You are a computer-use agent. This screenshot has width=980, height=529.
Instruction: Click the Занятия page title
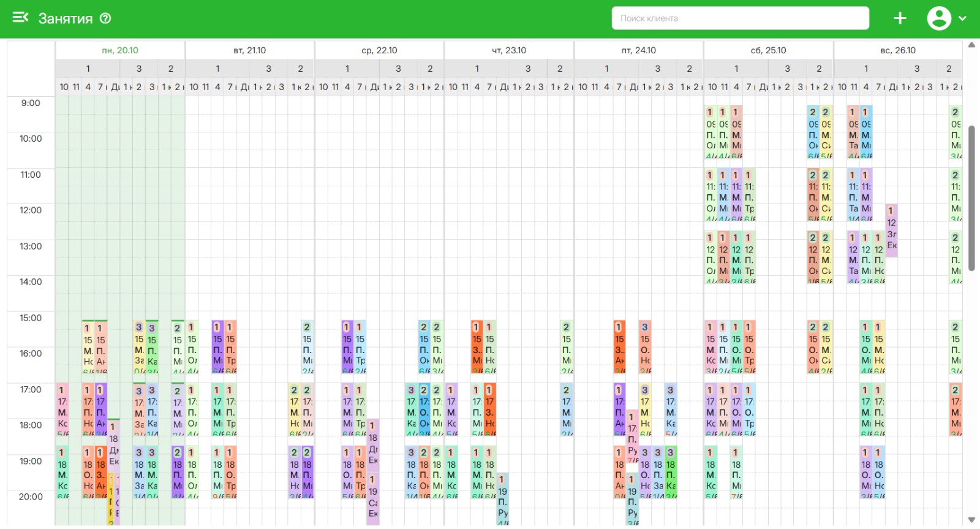(66, 18)
